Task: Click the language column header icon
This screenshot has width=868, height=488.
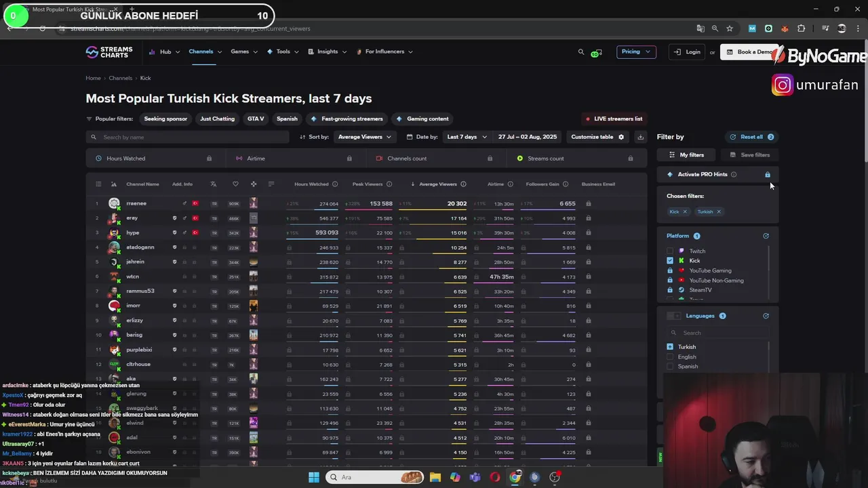Action: point(214,184)
